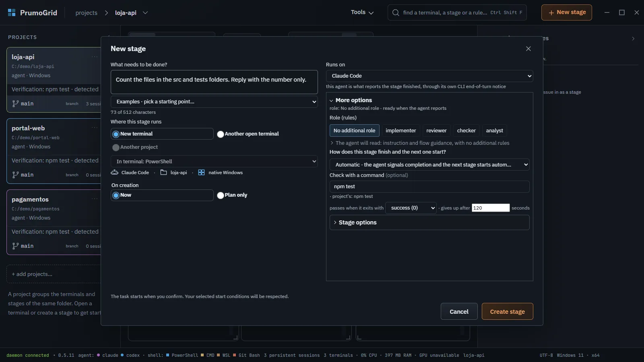Screen dimensions: 644x362
Task: Open the Tools menu
Action: point(362,12)
